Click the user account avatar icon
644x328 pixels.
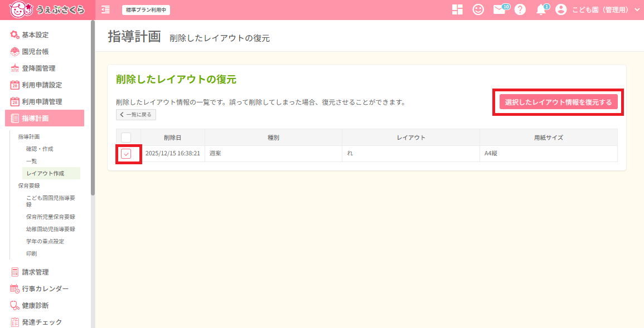coord(561,10)
